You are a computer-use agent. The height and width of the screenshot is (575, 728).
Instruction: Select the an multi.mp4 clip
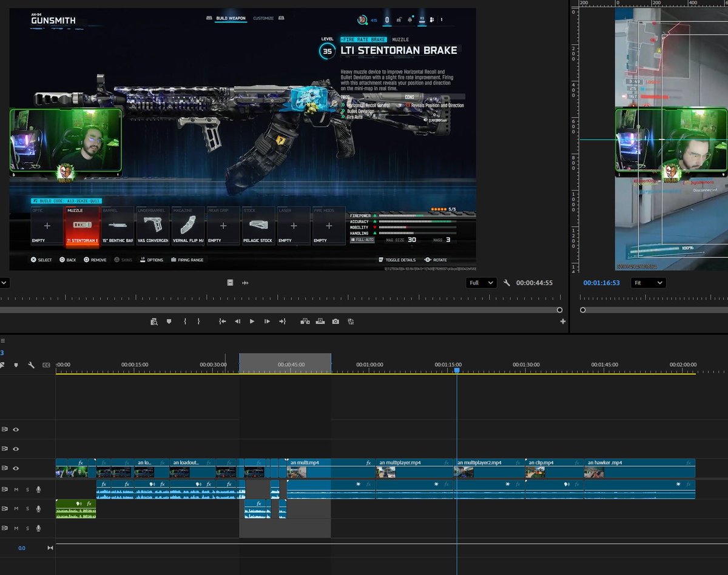click(x=331, y=468)
